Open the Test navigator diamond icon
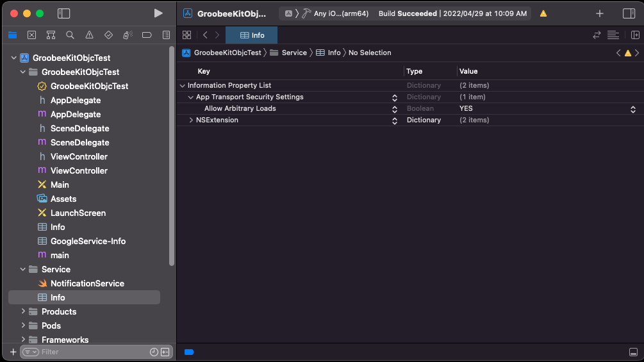This screenshot has width=644, height=362. [x=108, y=35]
